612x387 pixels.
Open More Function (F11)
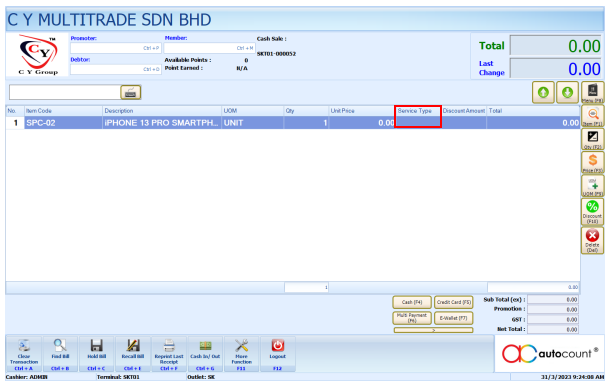[242, 354]
